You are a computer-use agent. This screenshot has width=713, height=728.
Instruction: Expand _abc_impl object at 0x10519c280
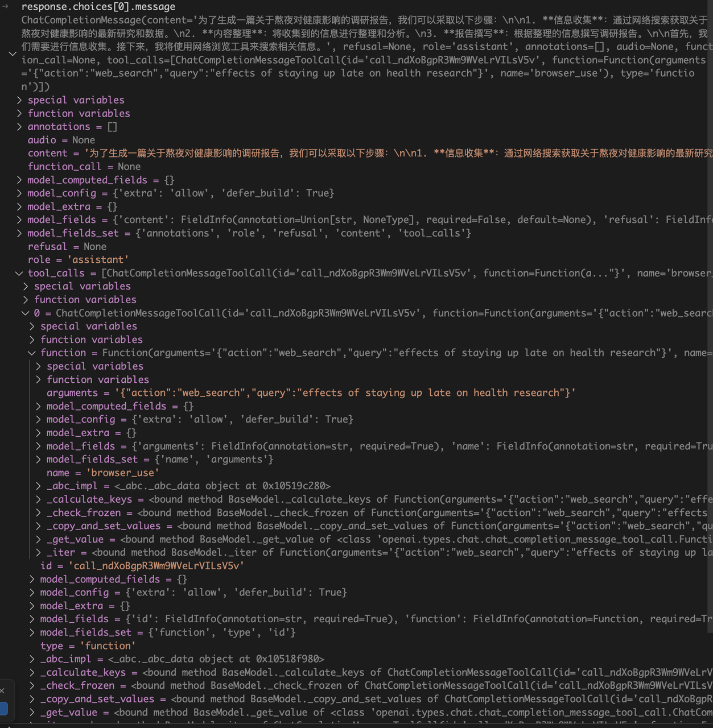(38, 486)
